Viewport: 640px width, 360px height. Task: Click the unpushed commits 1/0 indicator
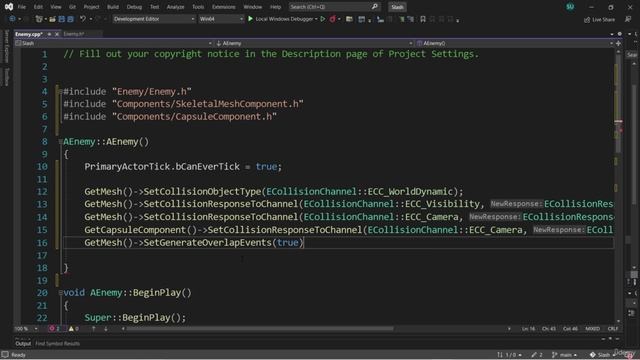pos(509,355)
